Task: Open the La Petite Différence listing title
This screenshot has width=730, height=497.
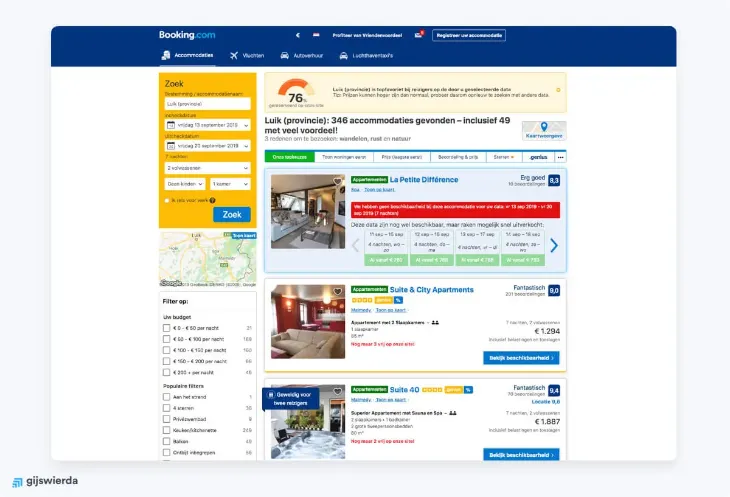Action: click(x=424, y=180)
